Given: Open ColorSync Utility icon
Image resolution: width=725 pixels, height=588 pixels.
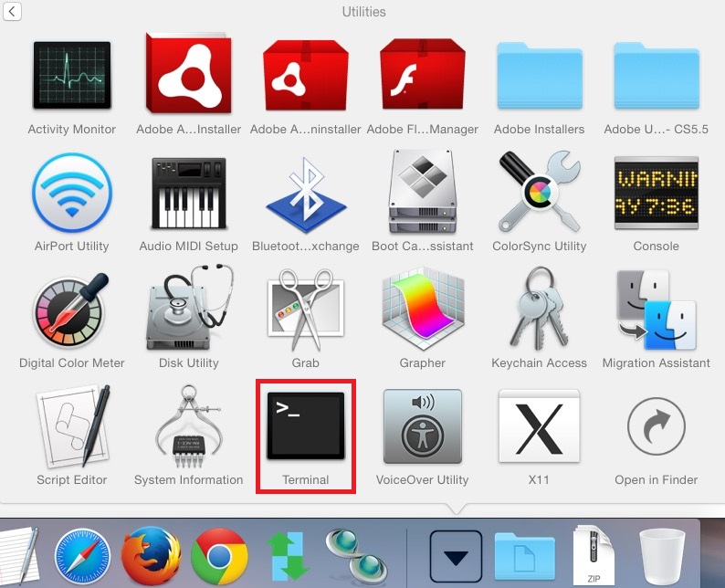Looking at the screenshot, I should [539, 192].
